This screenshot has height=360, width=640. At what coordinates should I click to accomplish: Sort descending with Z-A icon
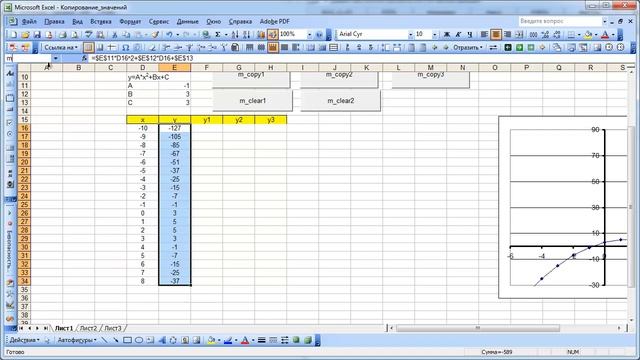point(247,35)
